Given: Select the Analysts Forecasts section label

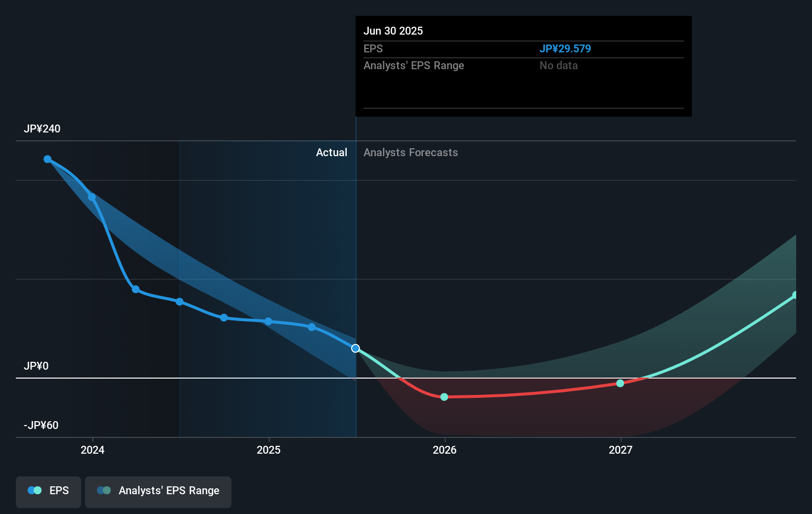Looking at the screenshot, I should (410, 152).
